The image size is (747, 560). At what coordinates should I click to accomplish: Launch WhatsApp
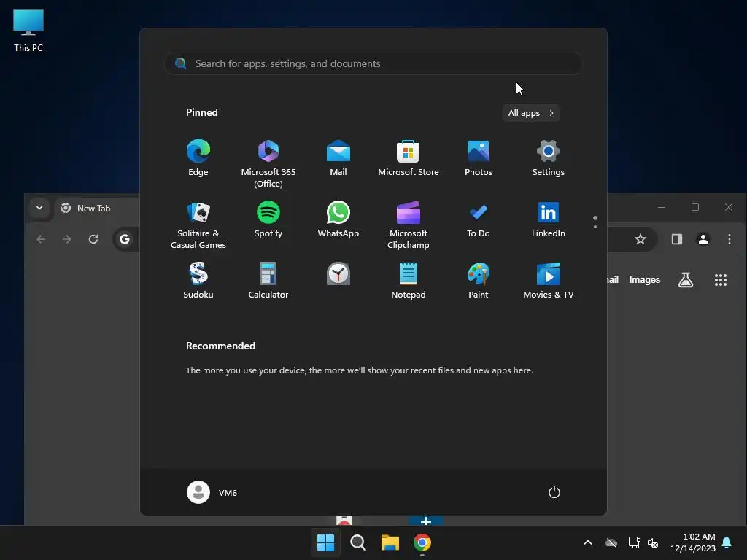[x=338, y=219]
